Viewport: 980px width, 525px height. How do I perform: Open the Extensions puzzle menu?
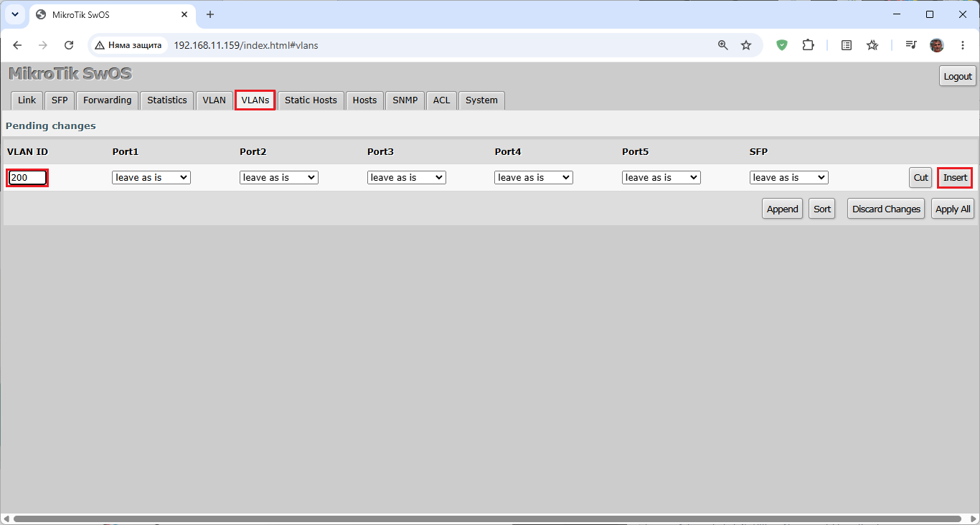pyautogui.click(x=808, y=45)
